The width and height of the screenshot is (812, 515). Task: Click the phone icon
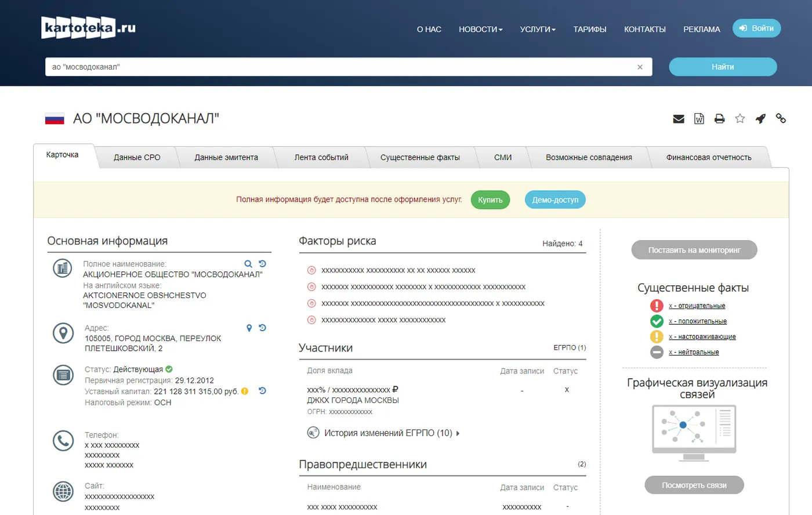[x=63, y=441]
